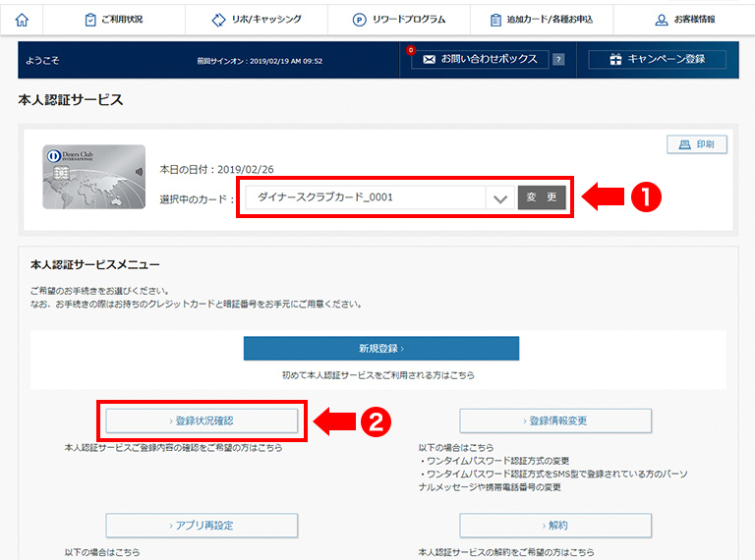755x560 pixels.
Task: Open the リボ/キャッシング menu
Action: pyautogui.click(x=257, y=19)
